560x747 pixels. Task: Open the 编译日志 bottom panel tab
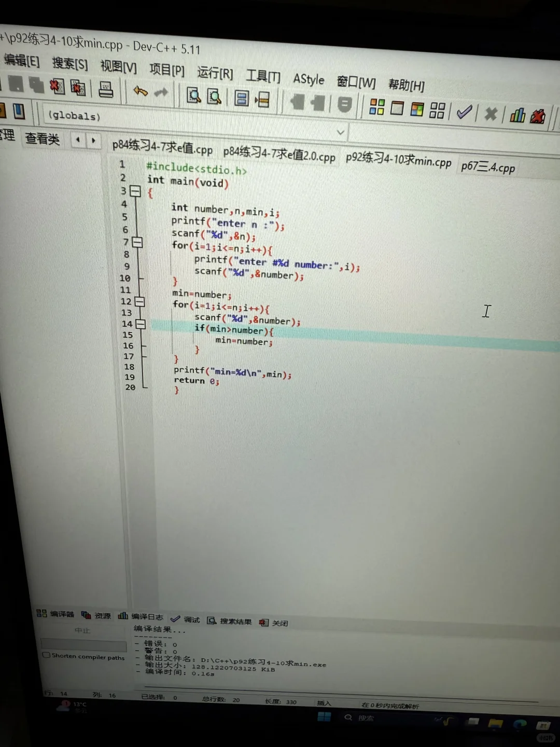point(141,616)
